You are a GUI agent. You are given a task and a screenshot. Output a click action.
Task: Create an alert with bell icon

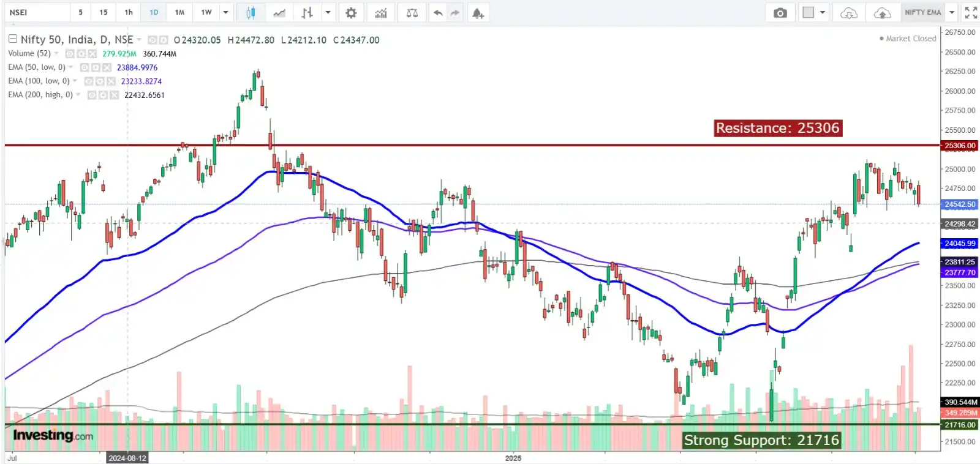478,12
